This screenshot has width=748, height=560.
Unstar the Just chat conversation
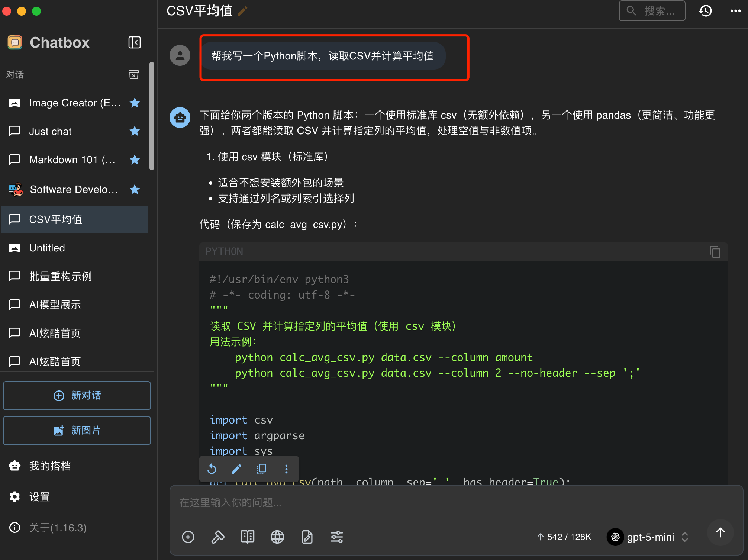pos(135,131)
